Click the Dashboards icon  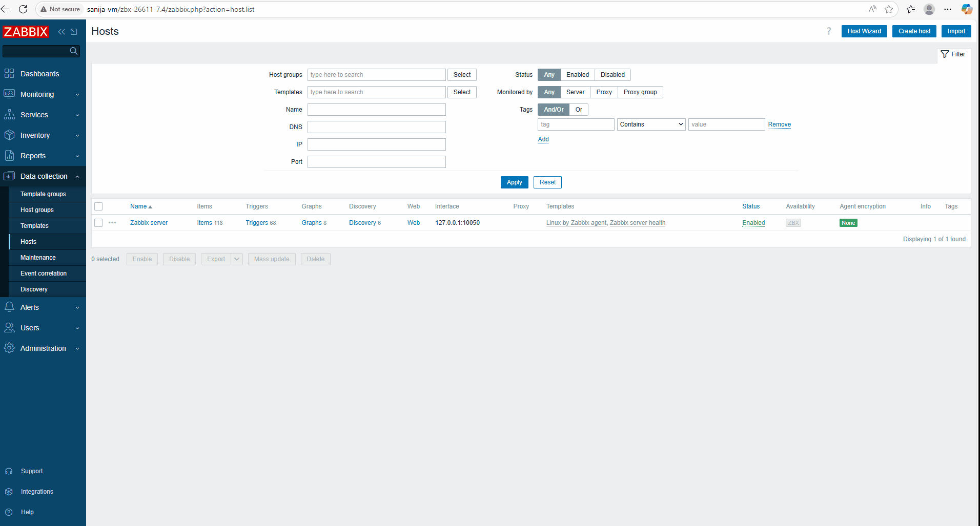[x=9, y=73]
